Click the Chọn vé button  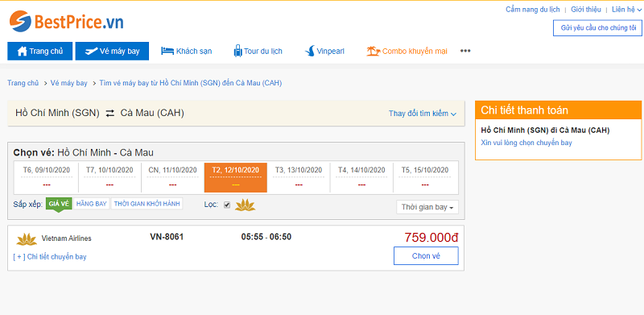point(426,255)
